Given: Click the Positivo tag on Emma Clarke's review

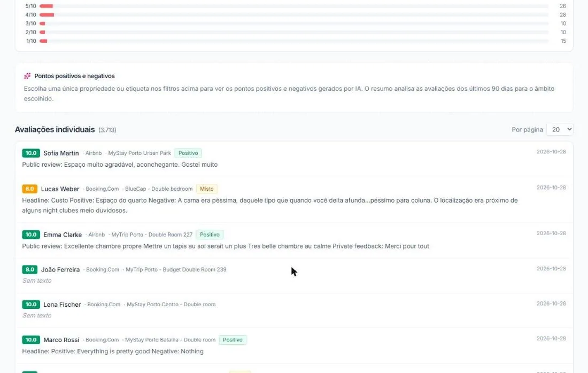Looking at the screenshot, I should [210, 235].
